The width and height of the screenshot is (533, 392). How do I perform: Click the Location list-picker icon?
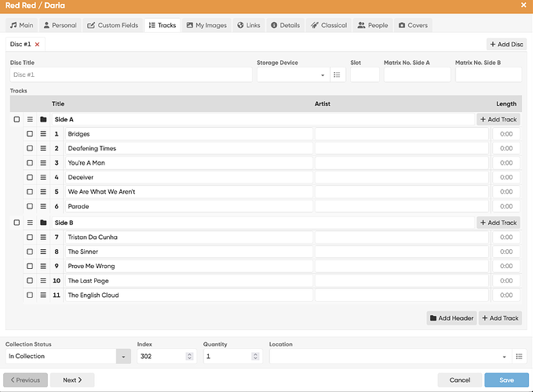click(519, 357)
